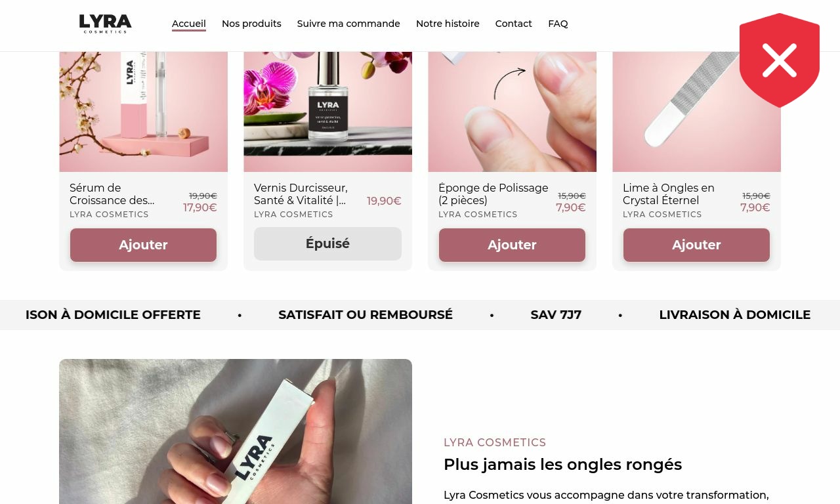The height and width of the screenshot is (504, 840).
Task: Open Vernis Durcisseur, Santé & Vitalité title
Action: 301,194
